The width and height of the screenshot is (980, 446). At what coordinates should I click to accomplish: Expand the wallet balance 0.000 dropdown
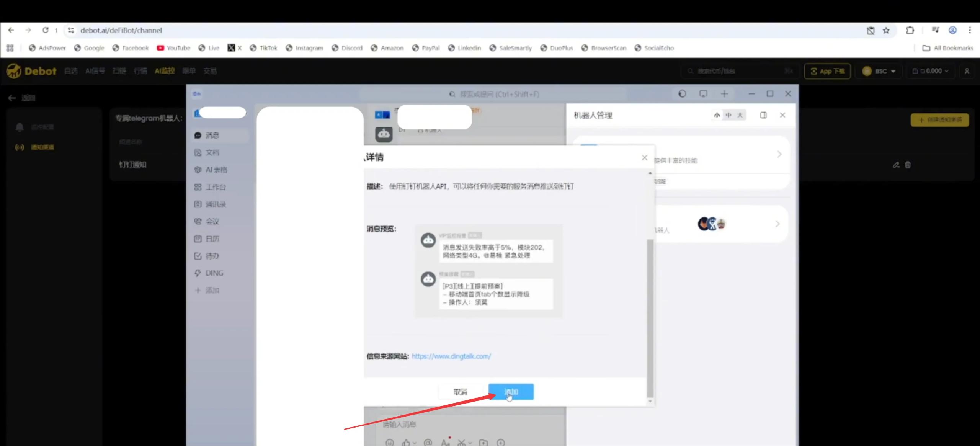pyautogui.click(x=931, y=71)
